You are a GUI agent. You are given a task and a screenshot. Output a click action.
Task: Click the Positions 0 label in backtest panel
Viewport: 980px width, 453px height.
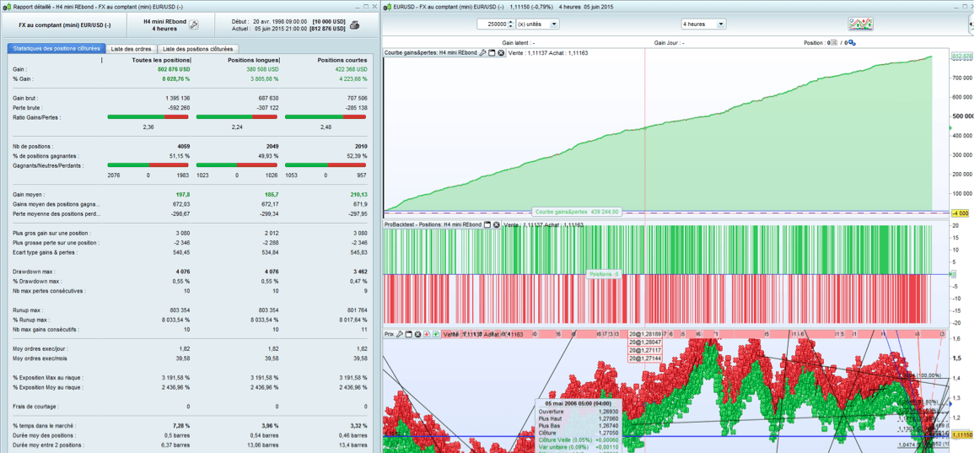coord(604,273)
